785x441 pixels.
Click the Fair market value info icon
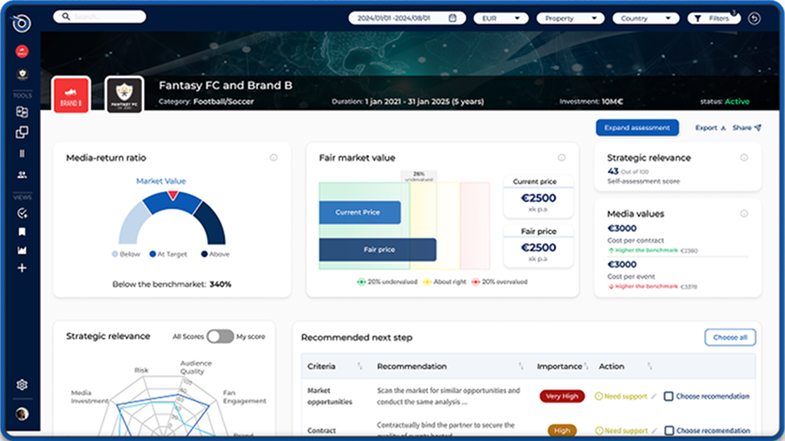[561, 158]
